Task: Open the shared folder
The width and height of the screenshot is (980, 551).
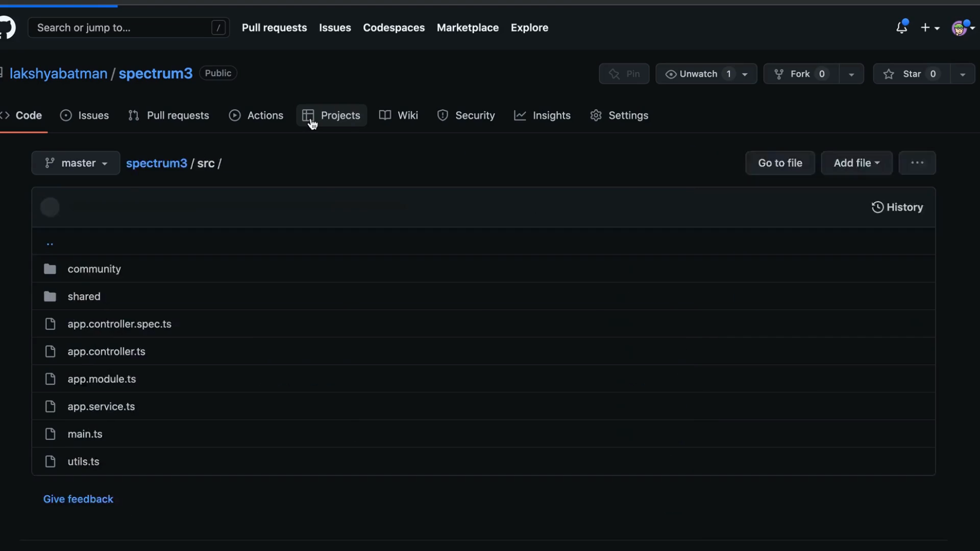Action: 84,296
